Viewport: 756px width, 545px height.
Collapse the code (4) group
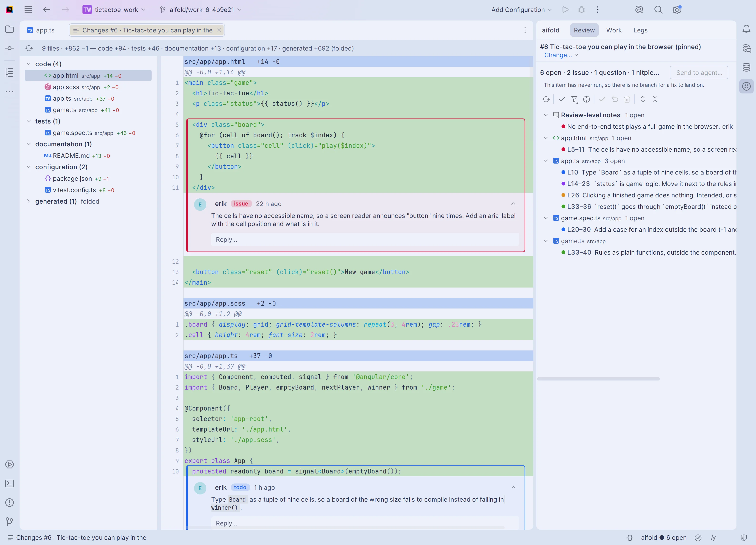click(29, 64)
